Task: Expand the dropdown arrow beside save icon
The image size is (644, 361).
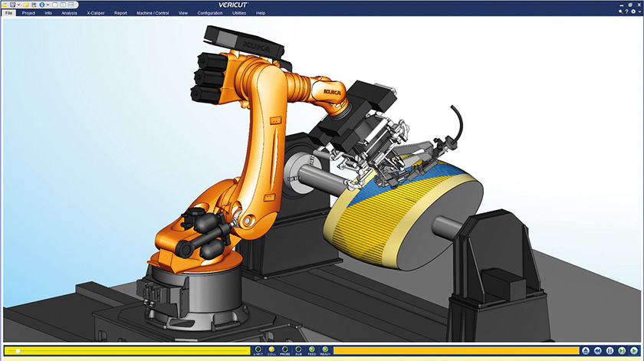Action: pos(18,5)
